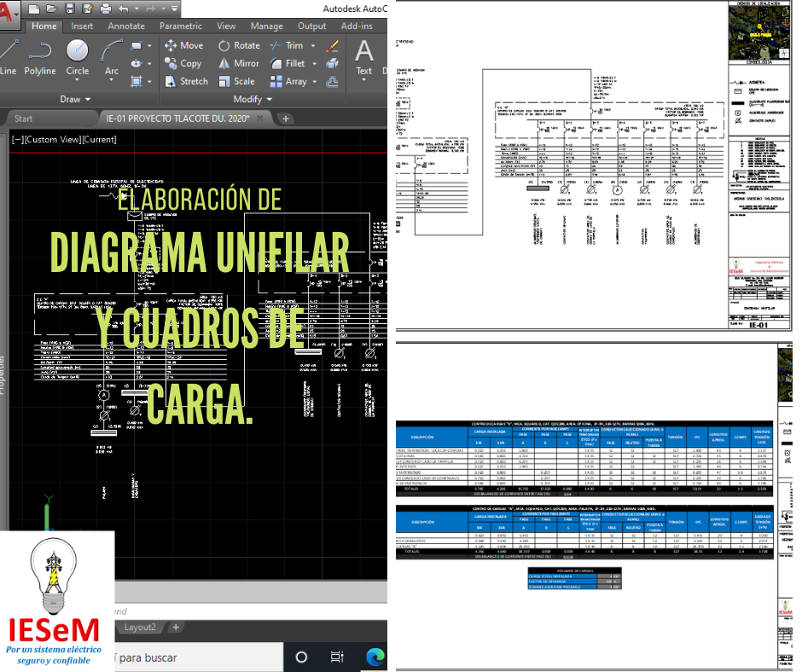Select the IE-01 PROYECTO TLACOTE drawing tab
The width and height of the screenshot is (802, 672).
pos(179,118)
